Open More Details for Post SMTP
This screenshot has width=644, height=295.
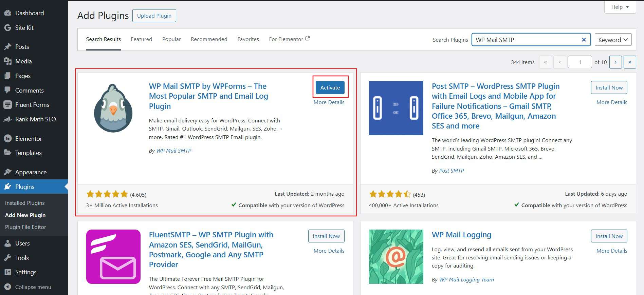612,102
